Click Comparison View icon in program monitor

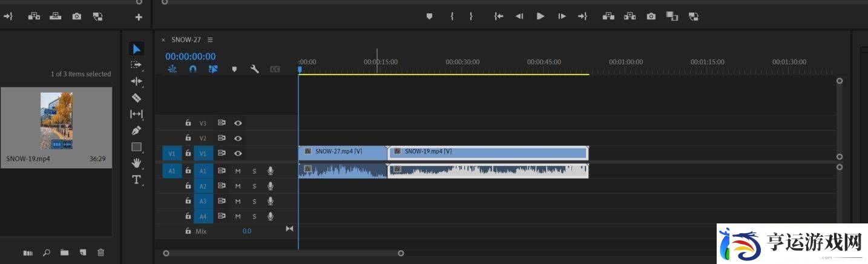tap(672, 16)
